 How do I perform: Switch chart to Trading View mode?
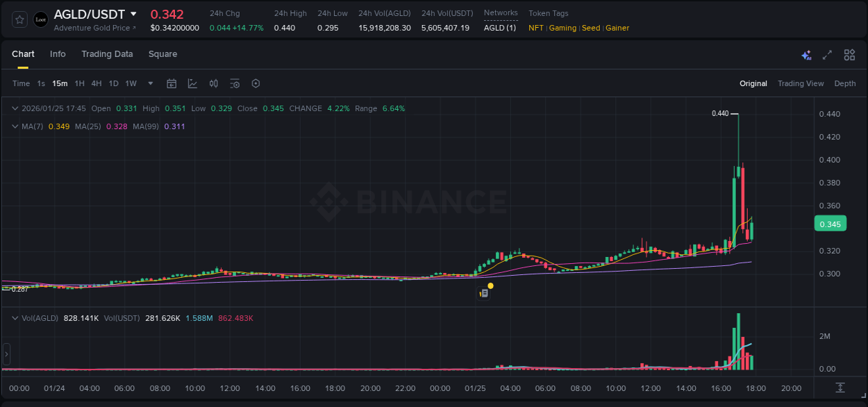[x=801, y=83]
